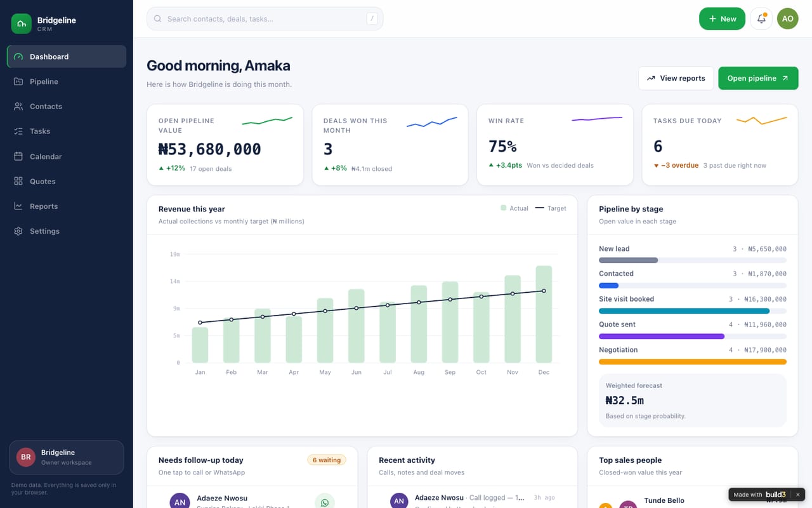This screenshot has height=508, width=812.
Task: Click "Tunde Bello" in Top sales people
Action: pyautogui.click(x=664, y=500)
